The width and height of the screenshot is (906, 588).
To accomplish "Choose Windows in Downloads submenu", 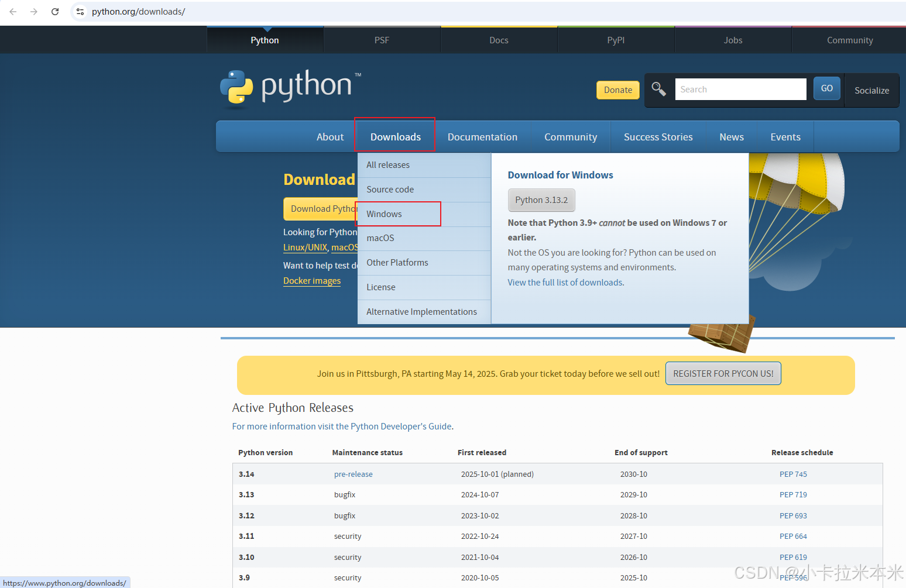I will (424, 214).
